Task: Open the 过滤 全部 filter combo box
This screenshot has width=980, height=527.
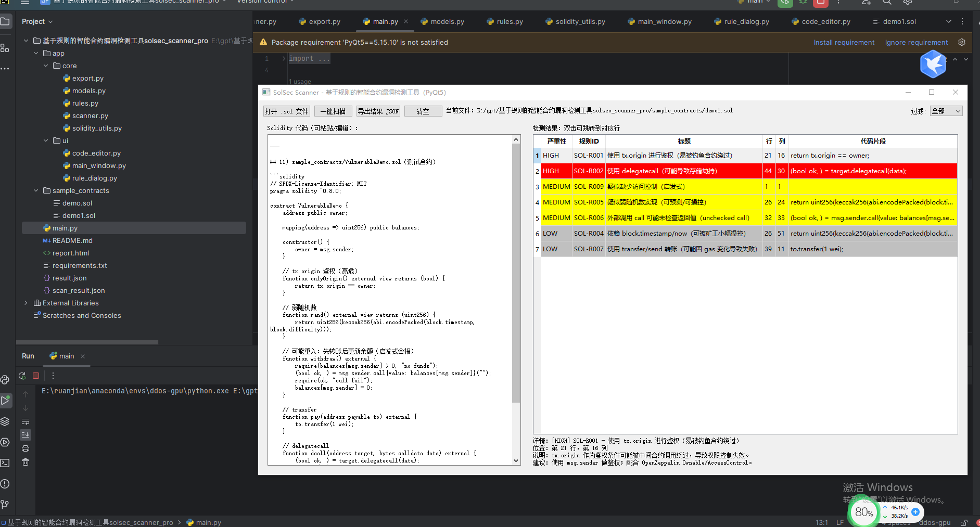Action: [x=946, y=111]
